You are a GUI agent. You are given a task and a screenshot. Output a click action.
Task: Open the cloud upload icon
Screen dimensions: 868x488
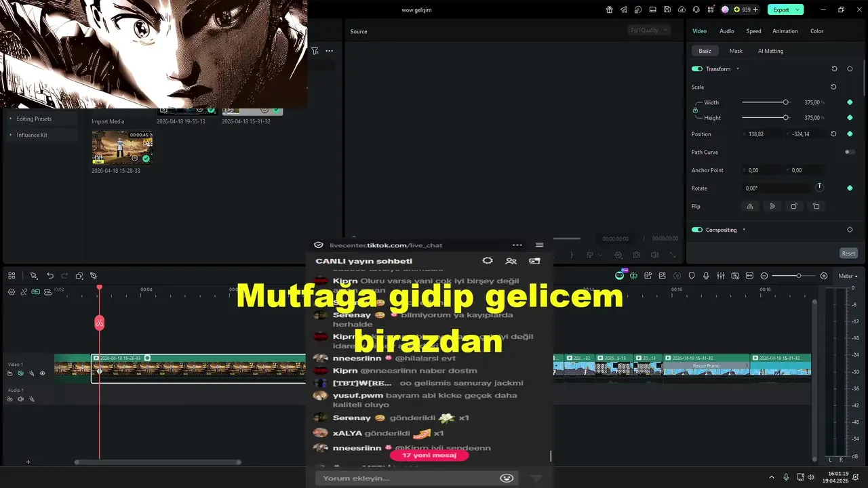(682, 9)
